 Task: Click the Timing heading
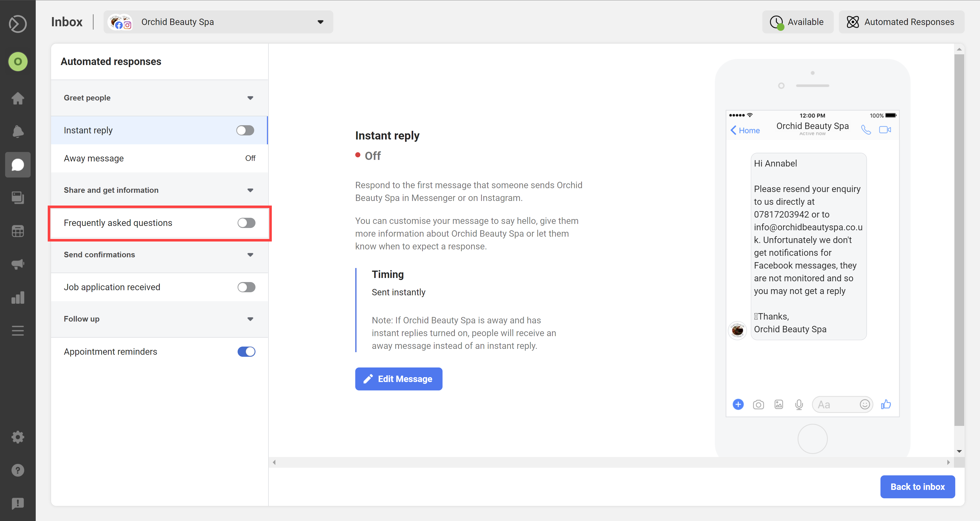[x=388, y=274]
